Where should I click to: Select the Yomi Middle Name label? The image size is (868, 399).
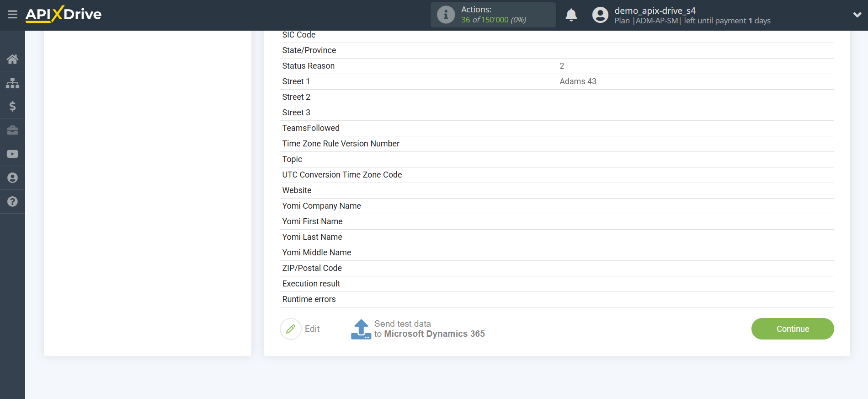317,253
